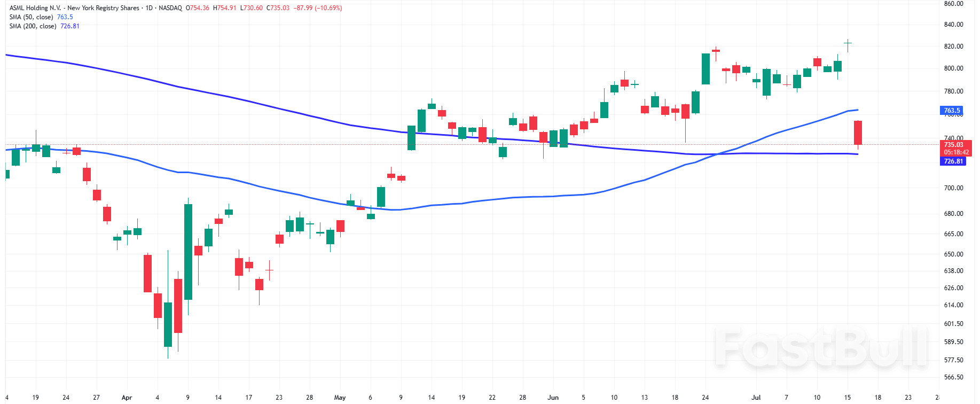Click the 700.00 price axis value
This screenshot has width=980, height=404.
[x=953, y=188]
